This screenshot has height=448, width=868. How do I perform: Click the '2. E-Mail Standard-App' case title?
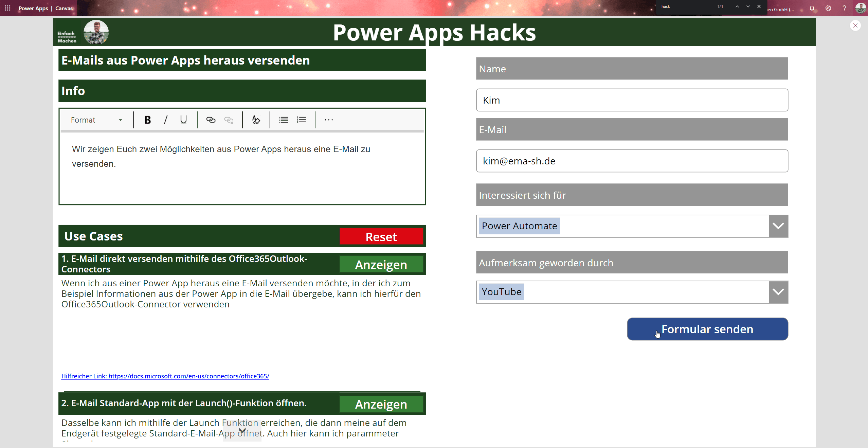coord(184,403)
